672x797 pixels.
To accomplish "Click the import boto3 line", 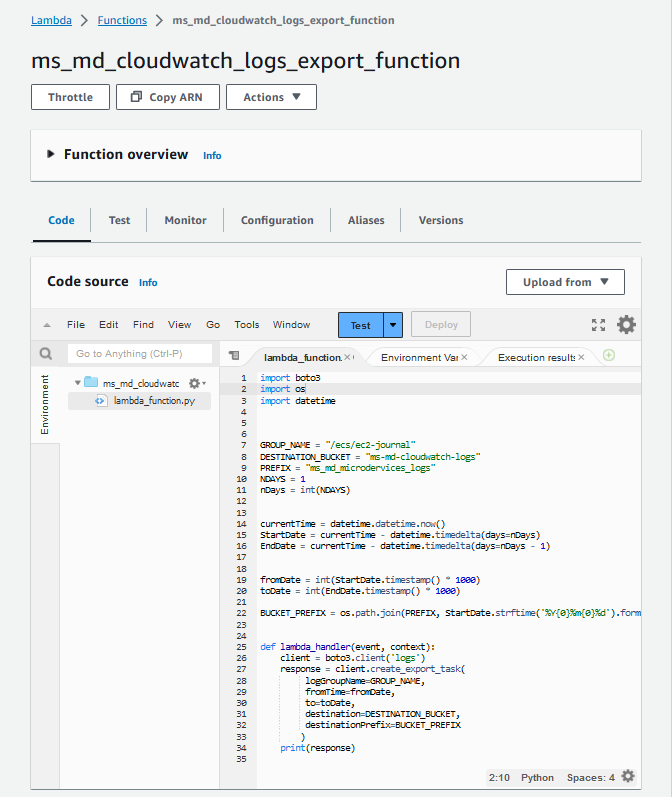I will pos(290,378).
